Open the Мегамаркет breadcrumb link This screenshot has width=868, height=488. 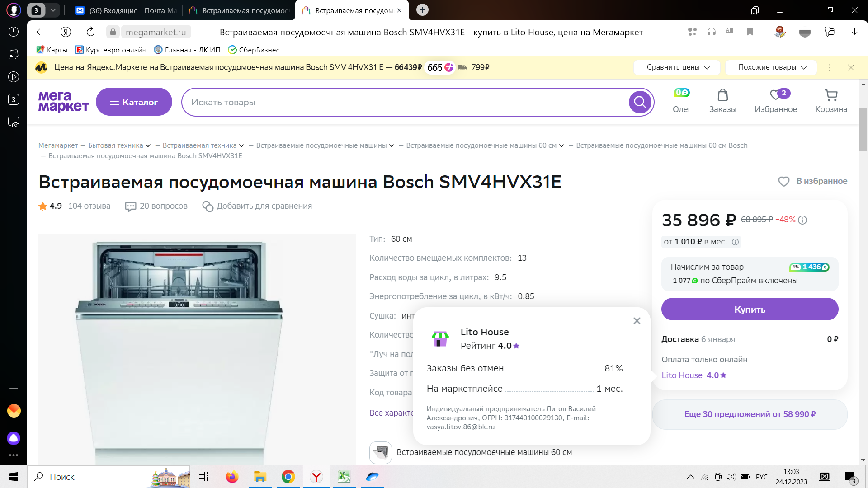point(58,145)
